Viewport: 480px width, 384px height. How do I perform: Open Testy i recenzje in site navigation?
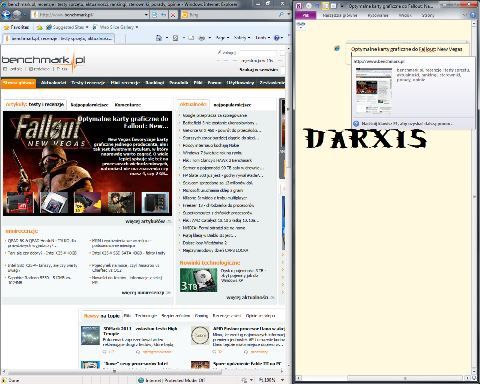(x=88, y=82)
